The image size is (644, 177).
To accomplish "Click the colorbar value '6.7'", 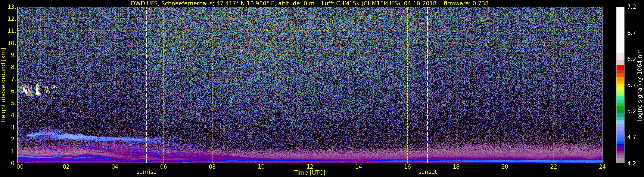I will click(632, 33).
